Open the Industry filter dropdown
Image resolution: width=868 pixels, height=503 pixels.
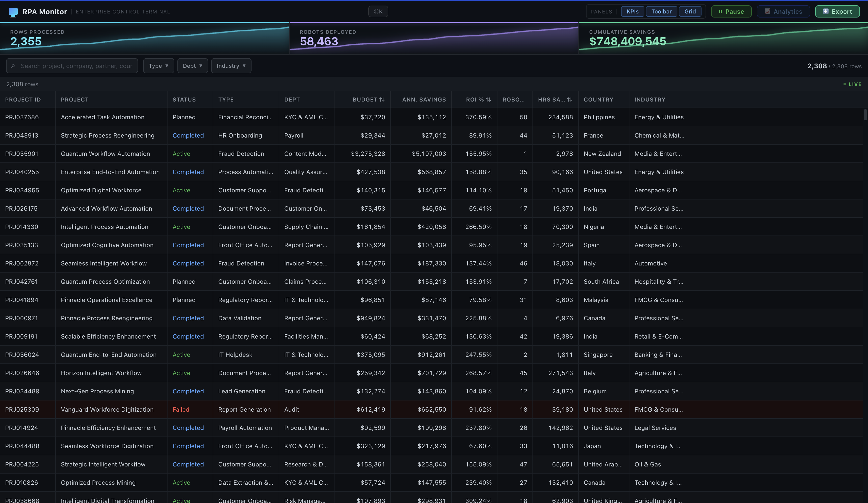(231, 66)
